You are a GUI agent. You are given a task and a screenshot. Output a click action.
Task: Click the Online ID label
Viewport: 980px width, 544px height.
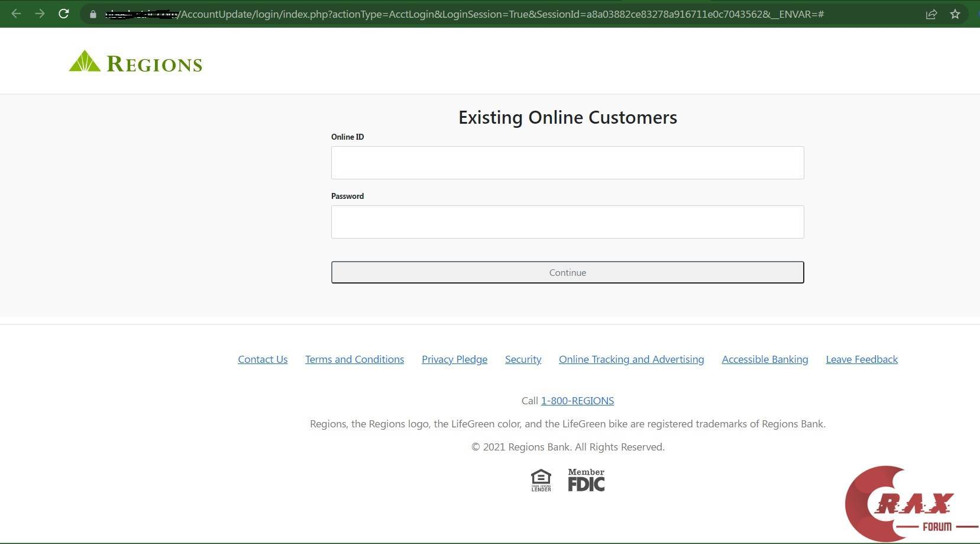coord(348,137)
